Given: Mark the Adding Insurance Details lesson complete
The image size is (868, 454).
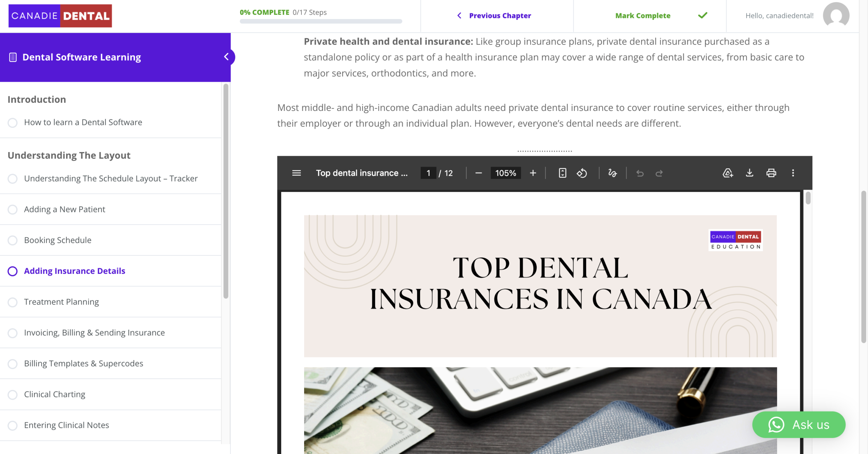Looking at the screenshot, I should (13, 271).
